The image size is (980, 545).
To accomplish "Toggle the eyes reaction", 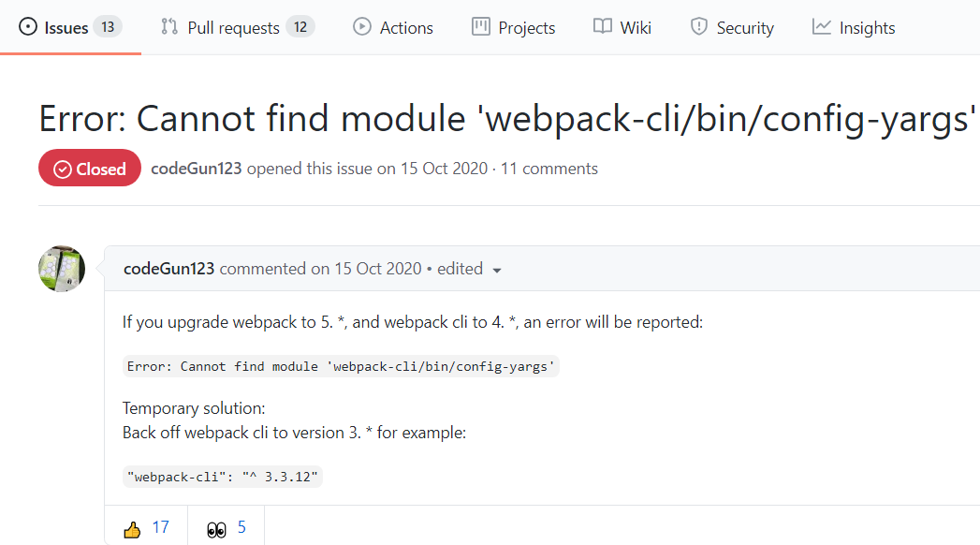I will 227,528.
